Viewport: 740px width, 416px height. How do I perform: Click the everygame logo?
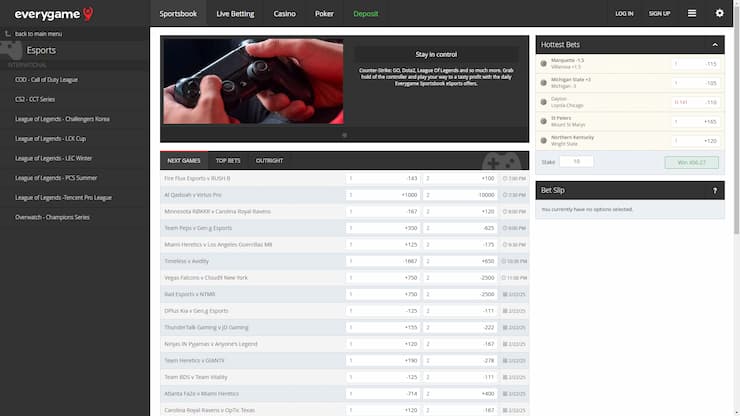pyautogui.click(x=53, y=14)
